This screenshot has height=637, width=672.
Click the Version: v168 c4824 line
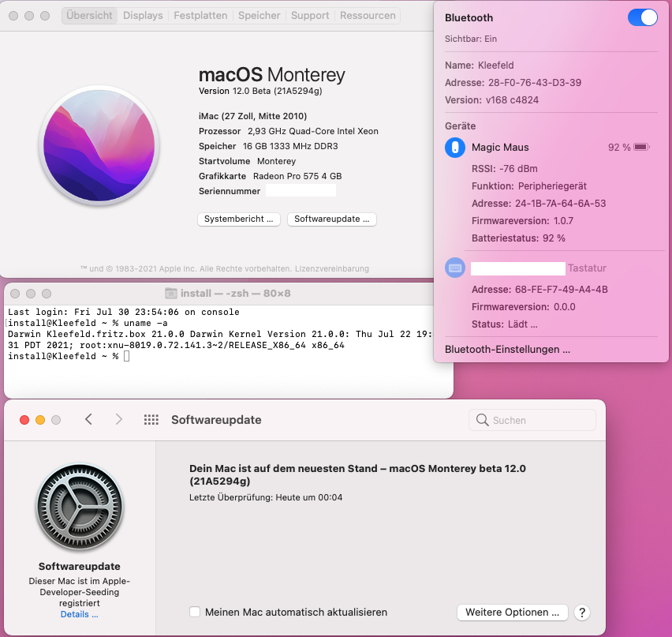491,100
